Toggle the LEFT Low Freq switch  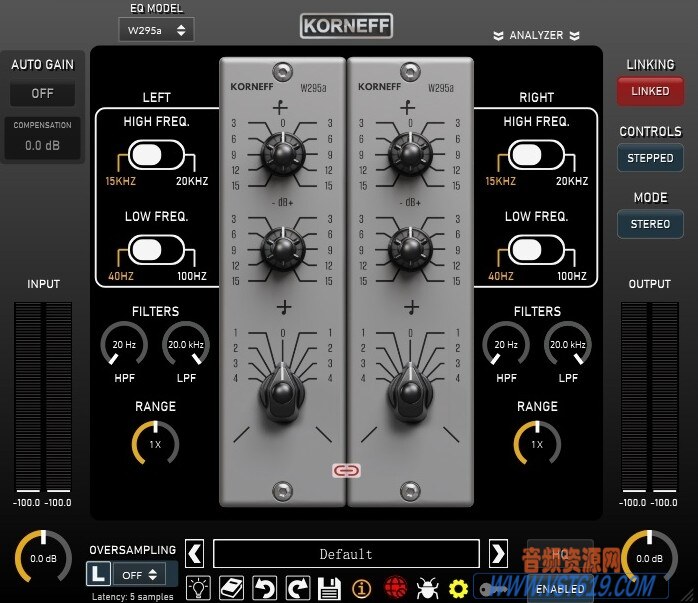[x=156, y=250]
